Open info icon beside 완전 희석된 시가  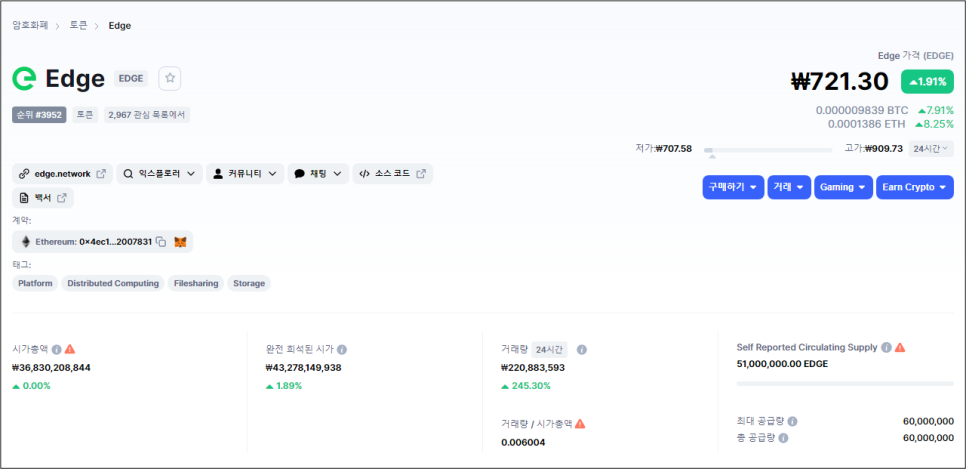[342, 349]
